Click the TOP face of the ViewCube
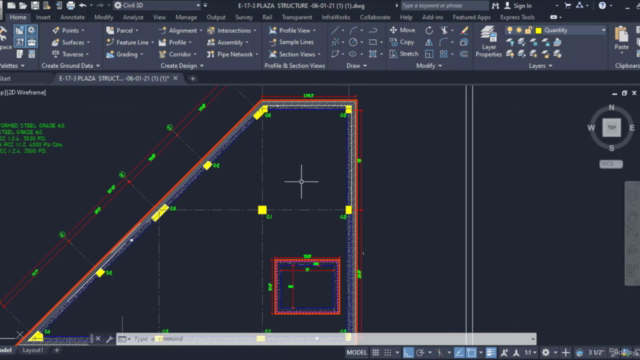Screen dimensions: 640x360 coord(611,127)
